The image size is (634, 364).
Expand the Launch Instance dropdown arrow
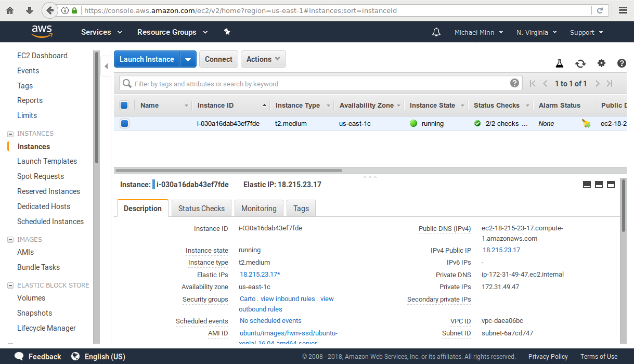188,59
